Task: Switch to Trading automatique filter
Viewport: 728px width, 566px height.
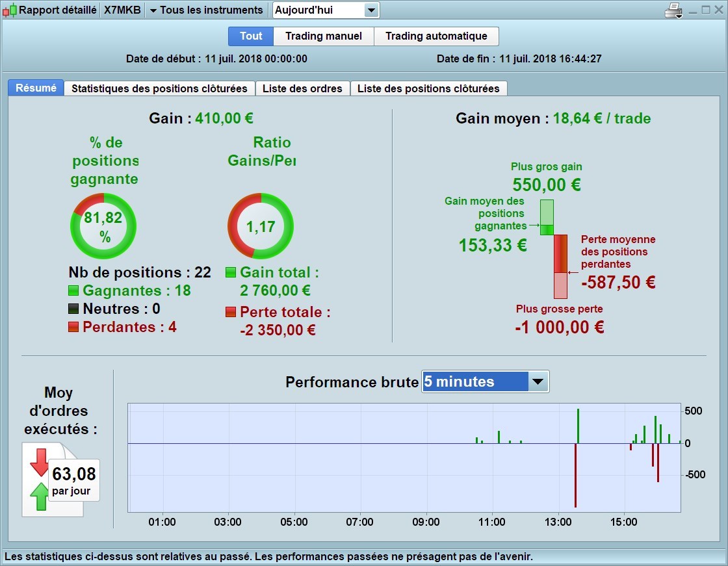Action: tap(436, 36)
